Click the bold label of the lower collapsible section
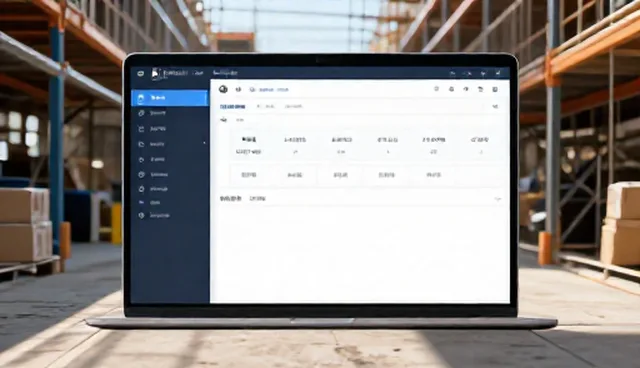This screenshot has height=368, width=640. point(231,199)
